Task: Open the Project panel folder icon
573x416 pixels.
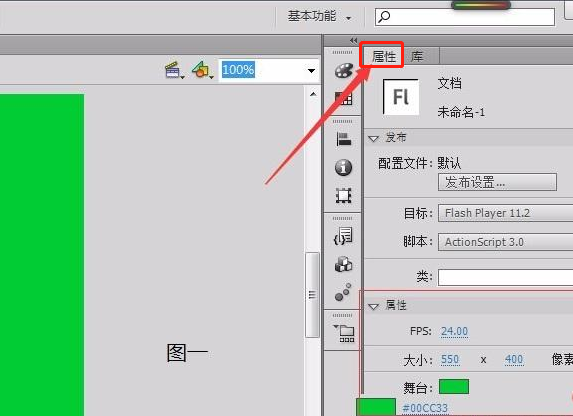Action: coord(344,333)
